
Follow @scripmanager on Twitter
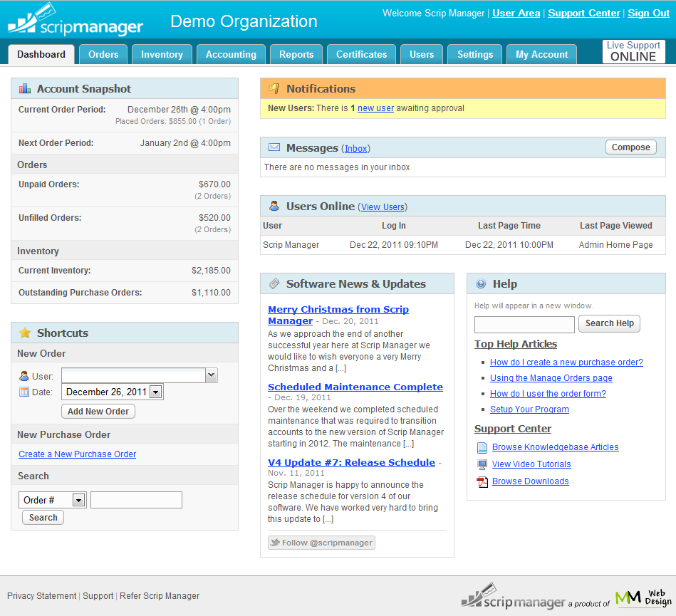pos(321,543)
